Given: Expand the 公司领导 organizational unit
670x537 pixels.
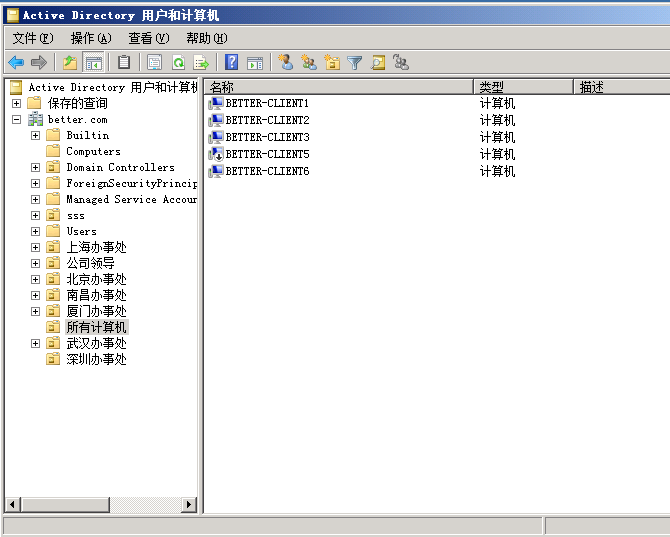Looking at the screenshot, I should point(35,264).
